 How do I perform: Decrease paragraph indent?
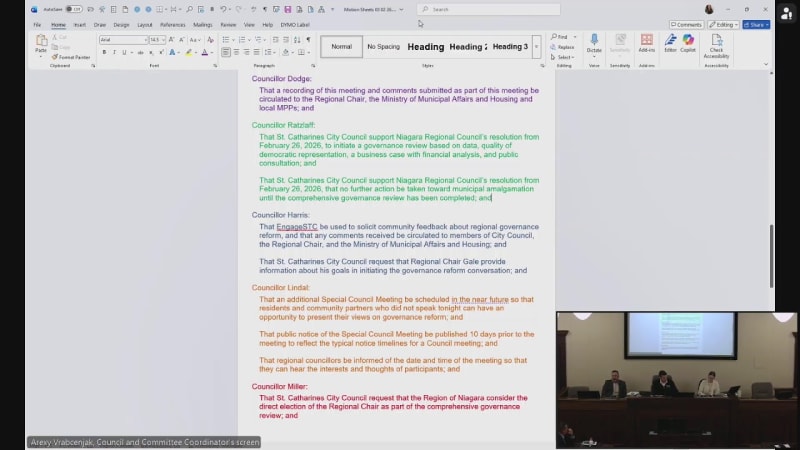pos(275,40)
